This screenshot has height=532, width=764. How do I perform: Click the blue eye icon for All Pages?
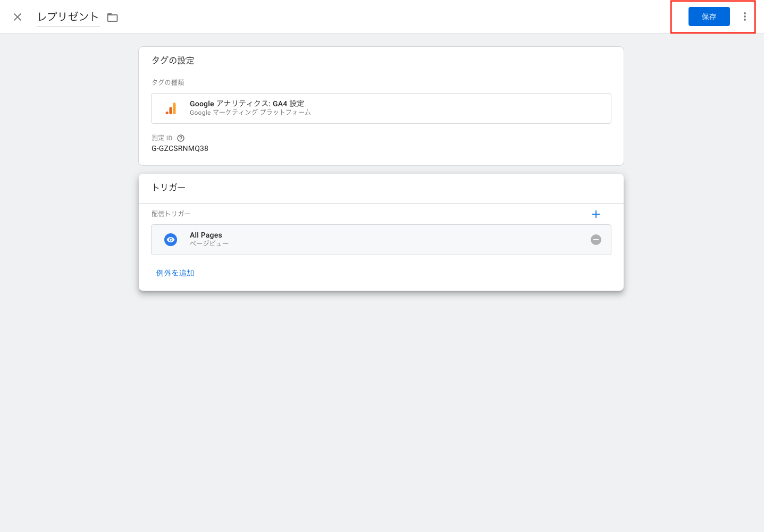171,240
